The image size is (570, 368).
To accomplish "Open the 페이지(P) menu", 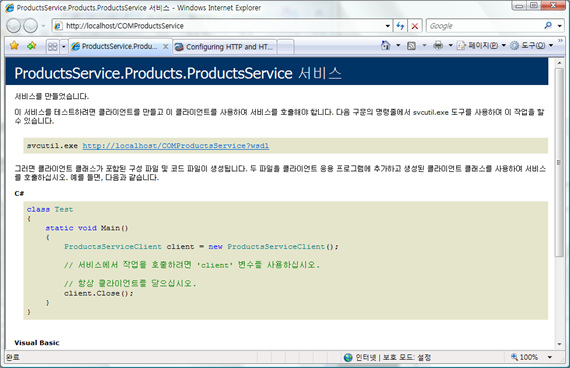I will (x=481, y=45).
